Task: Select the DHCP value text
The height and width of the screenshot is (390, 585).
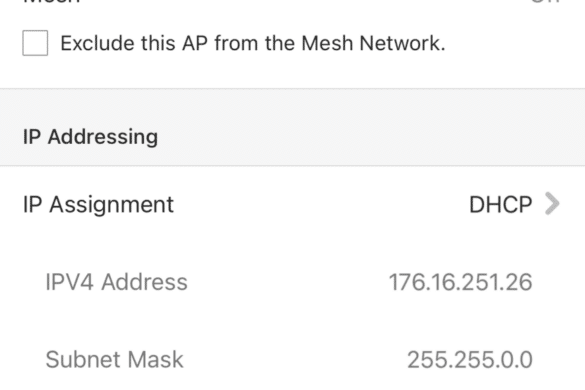Action: click(500, 205)
